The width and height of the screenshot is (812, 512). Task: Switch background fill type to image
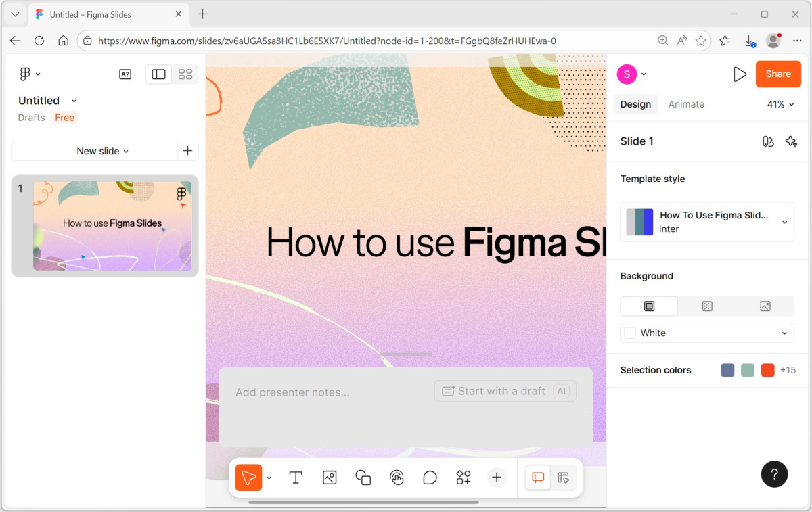[765, 306]
